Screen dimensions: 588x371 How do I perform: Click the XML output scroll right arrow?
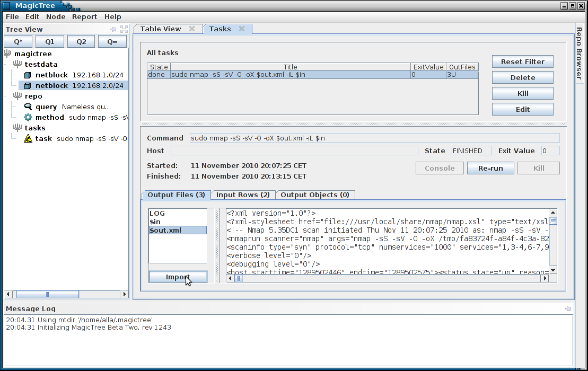545,278
